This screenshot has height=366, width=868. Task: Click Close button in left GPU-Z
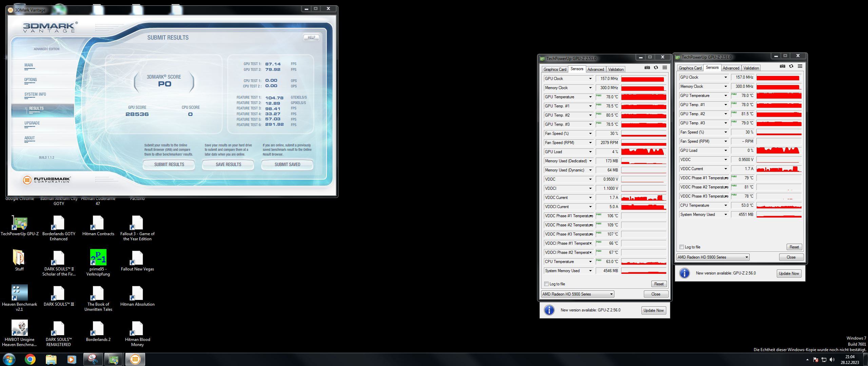(656, 294)
